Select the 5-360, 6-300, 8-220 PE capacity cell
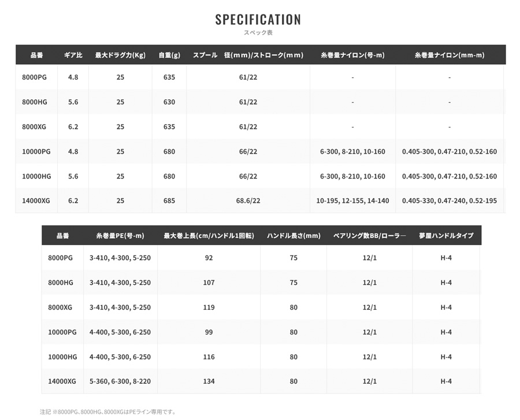This screenshot has height=420, width=520. pos(120,381)
